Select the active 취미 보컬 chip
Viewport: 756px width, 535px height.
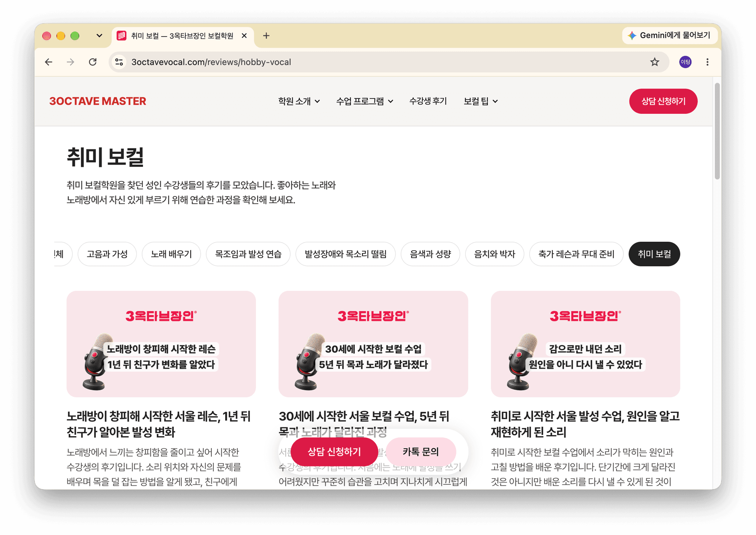coord(654,254)
